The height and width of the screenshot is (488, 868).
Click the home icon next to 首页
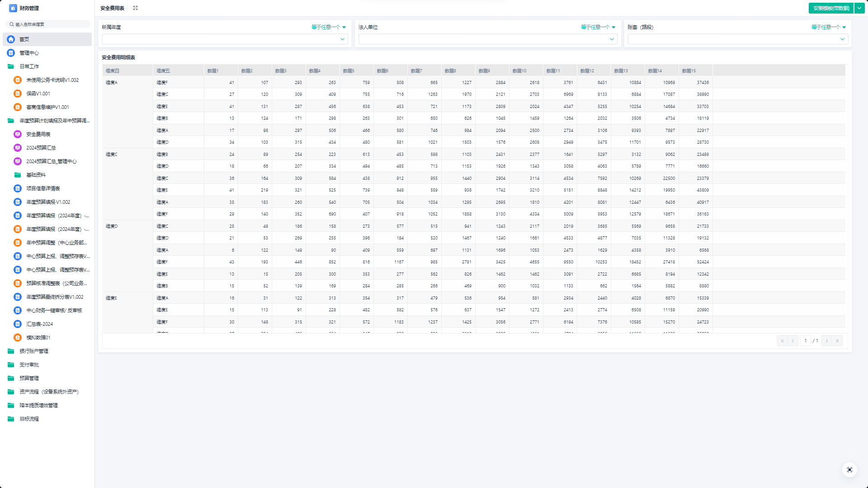click(x=11, y=39)
